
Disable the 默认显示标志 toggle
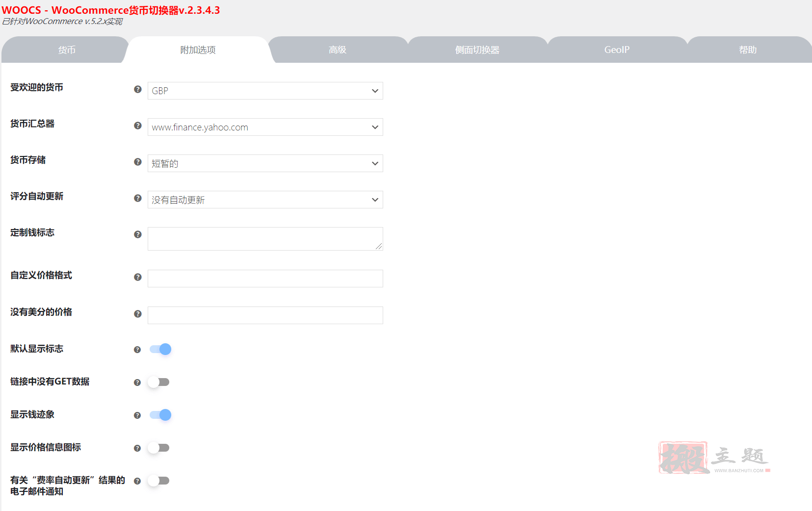tap(160, 349)
